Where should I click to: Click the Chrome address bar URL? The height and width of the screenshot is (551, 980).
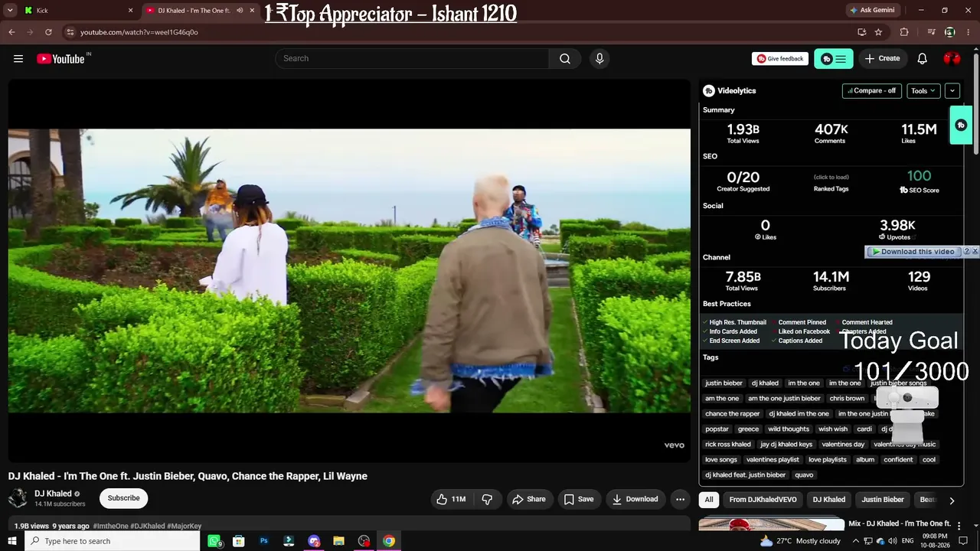pyautogui.click(x=139, y=32)
